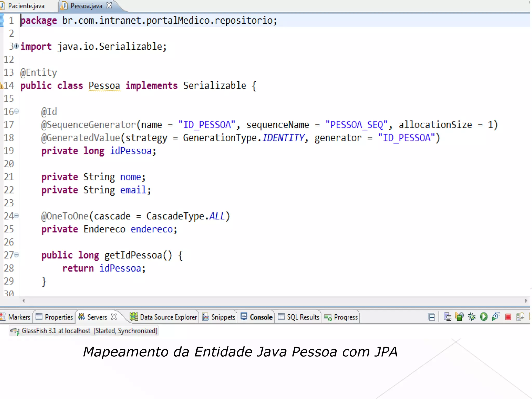Click the @Entity annotation
This screenshot has width=532, height=399.
click(x=38, y=73)
